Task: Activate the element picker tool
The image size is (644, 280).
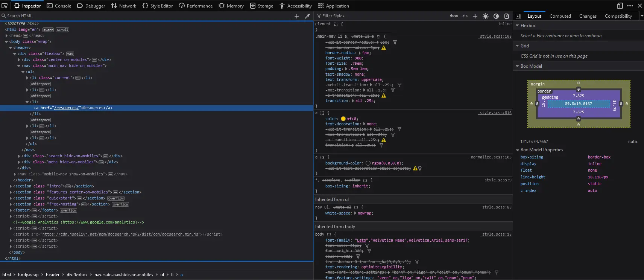Action: (x=5, y=6)
